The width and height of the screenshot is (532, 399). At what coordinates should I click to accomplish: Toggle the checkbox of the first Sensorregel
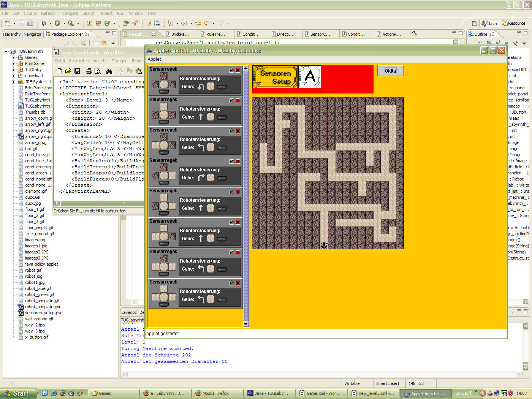tap(231, 70)
